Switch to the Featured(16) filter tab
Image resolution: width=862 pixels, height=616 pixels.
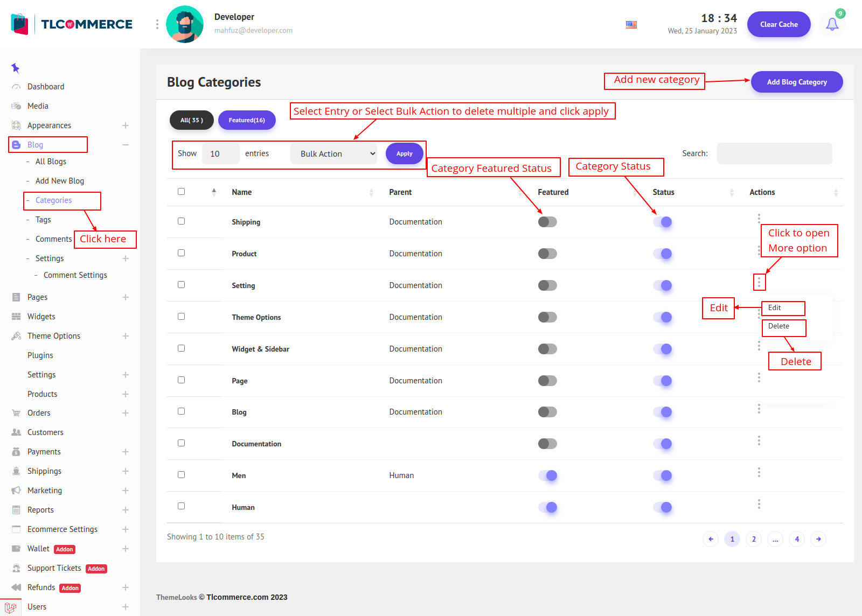pyautogui.click(x=247, y=120)
